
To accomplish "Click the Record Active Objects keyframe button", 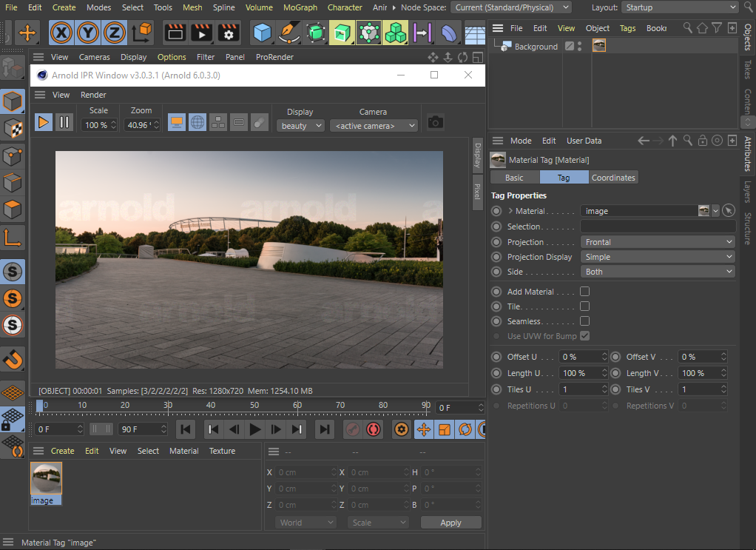I will (x=353, y=429).
